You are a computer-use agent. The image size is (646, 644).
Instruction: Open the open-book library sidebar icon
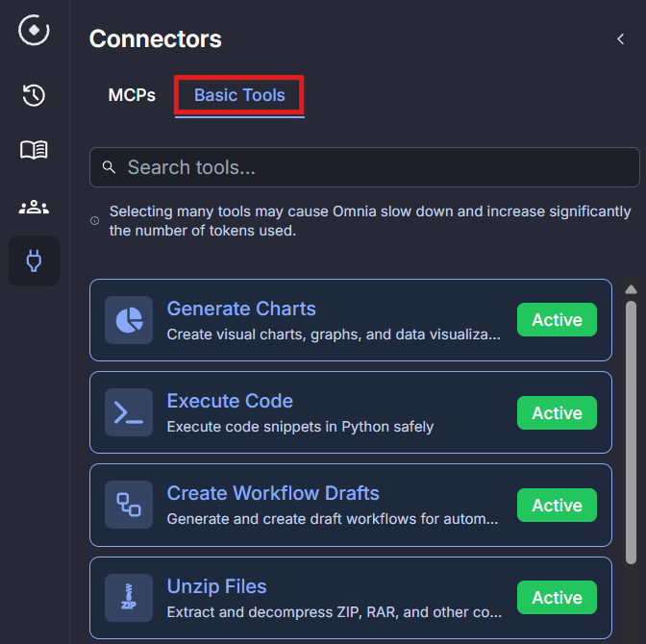(35, 150)
